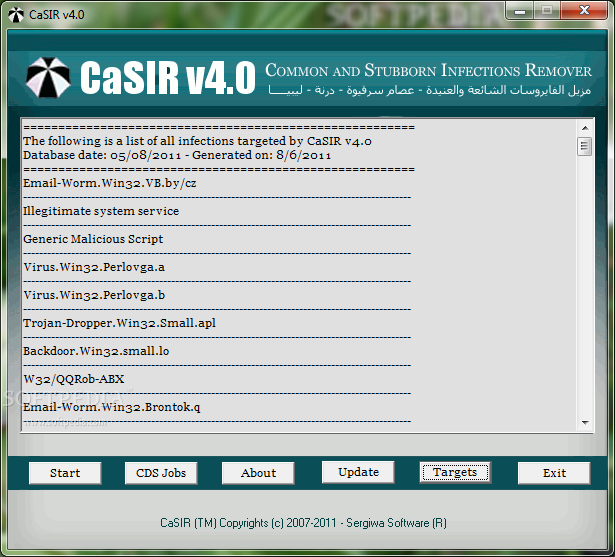
Task: Click the Arabic subtitle text in banner
Action: 430,90
